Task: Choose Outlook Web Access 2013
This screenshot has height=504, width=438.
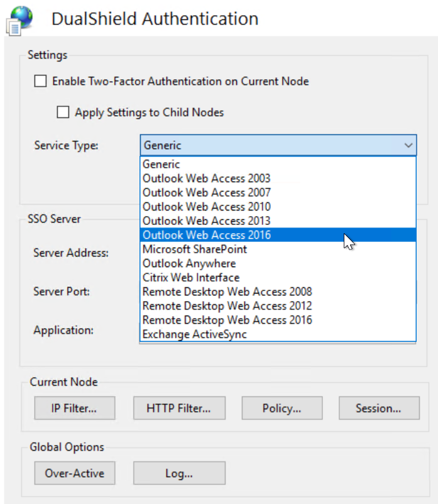Action: pyautogui.click(x=206, y=221)
